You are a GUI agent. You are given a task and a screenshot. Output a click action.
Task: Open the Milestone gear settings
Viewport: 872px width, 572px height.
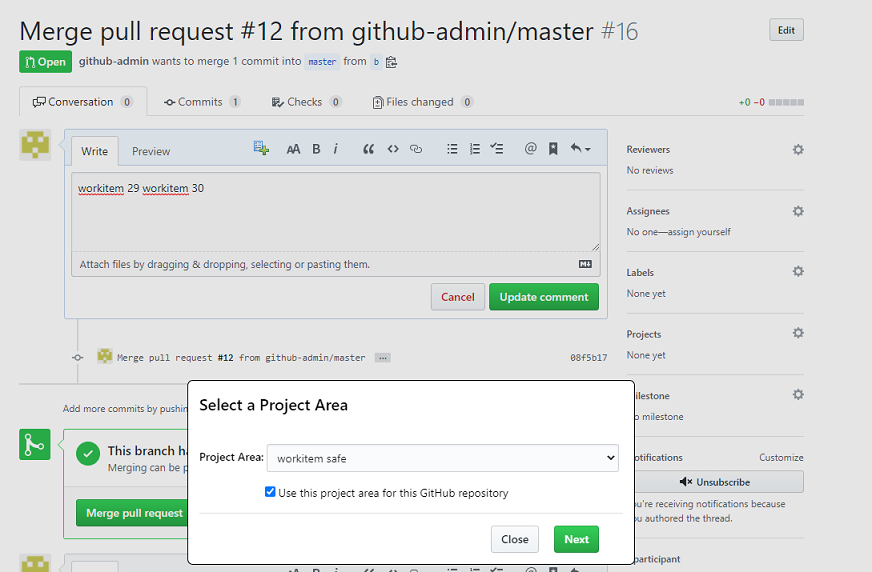pos(798,395)
